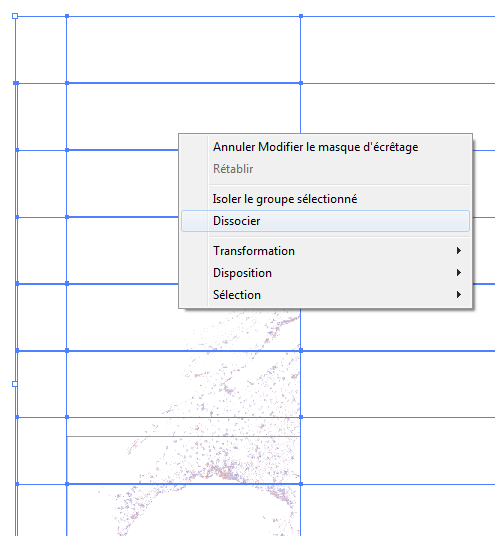Click the thin grey horizontal line across the map

[184, 436]
